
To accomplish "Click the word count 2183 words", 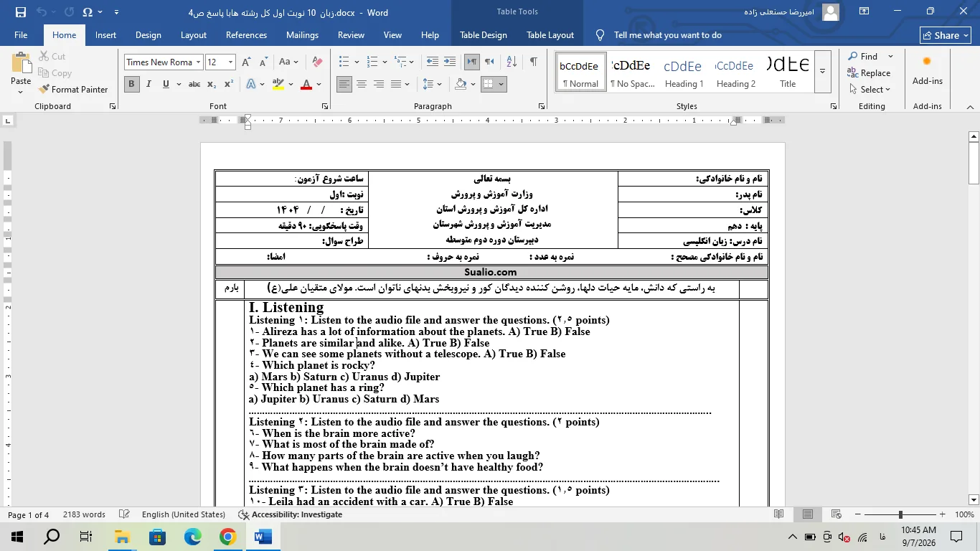I will 84,514.
